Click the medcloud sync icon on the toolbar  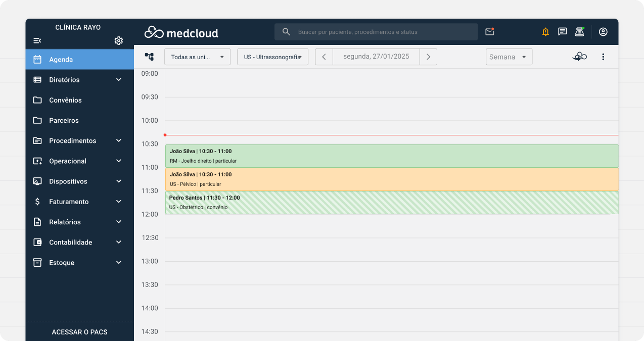(579, 57)
